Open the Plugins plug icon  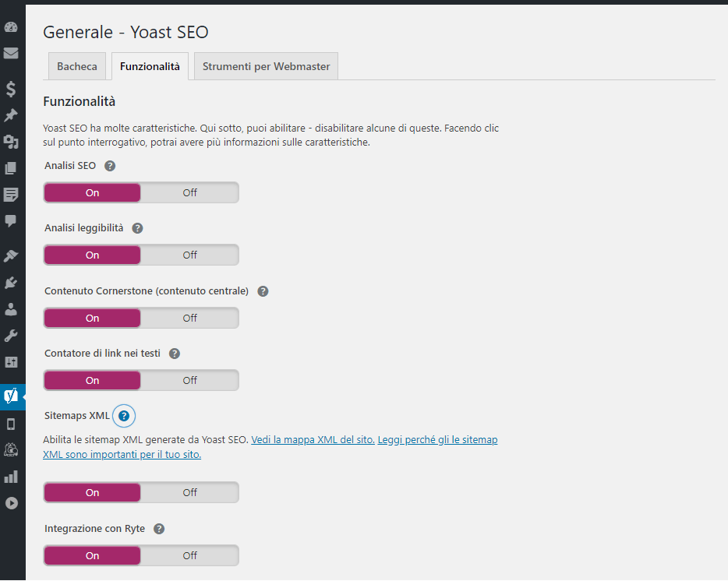coord(11,282)
